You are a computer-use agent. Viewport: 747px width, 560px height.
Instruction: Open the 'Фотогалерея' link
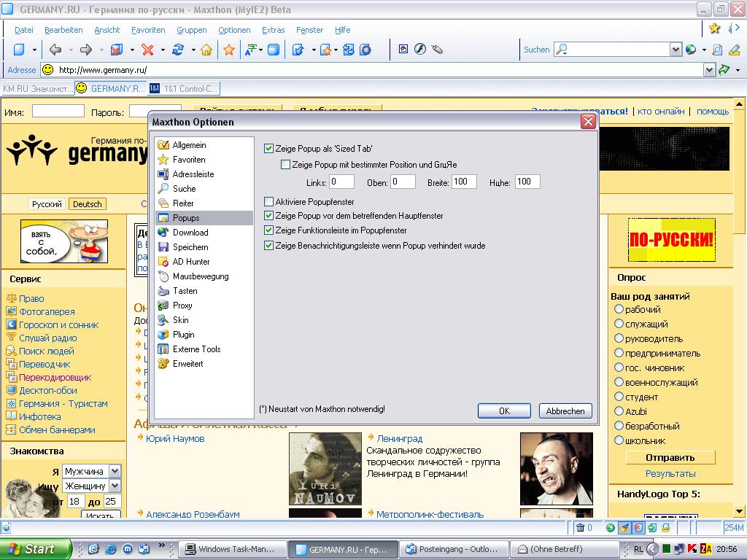(x=47, y=311)
